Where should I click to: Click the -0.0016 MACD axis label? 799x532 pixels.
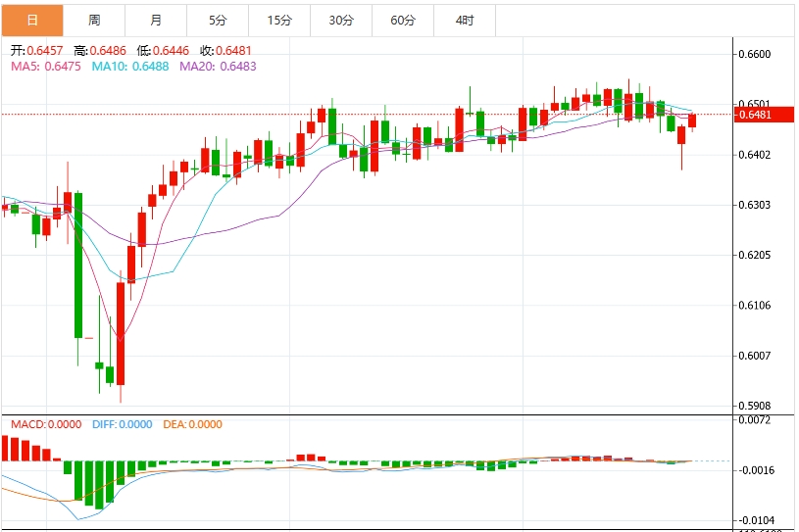pyautogui.click(x=756, y=470)
